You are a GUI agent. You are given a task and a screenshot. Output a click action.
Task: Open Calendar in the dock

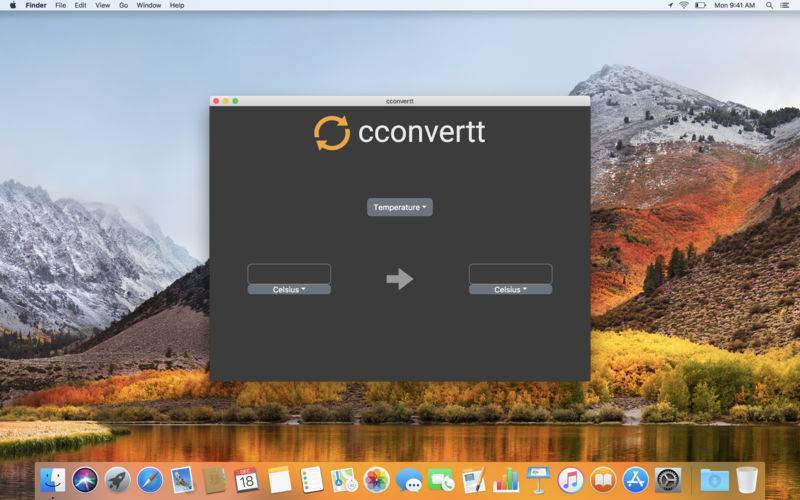tap(246, 480)
